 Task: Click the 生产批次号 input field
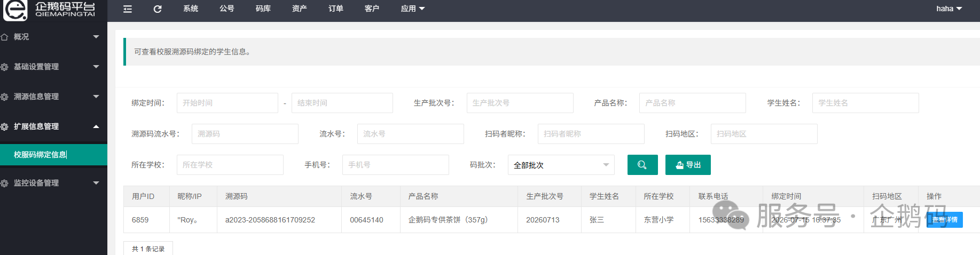(x=520, y=103)
